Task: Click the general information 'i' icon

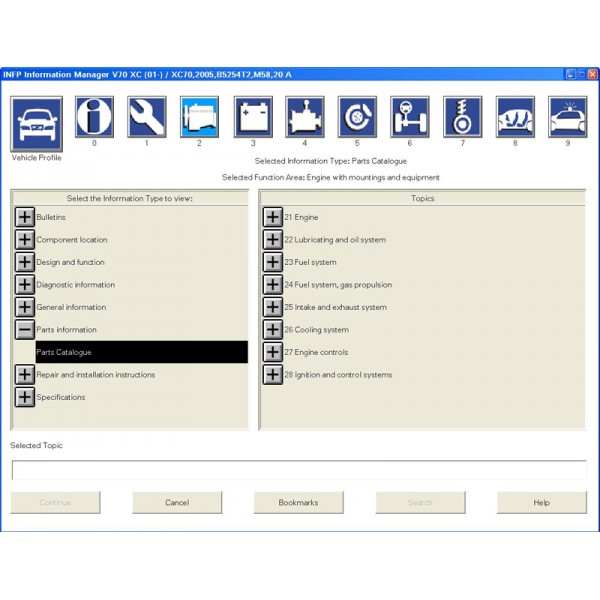Action: (x=94, y=117)
